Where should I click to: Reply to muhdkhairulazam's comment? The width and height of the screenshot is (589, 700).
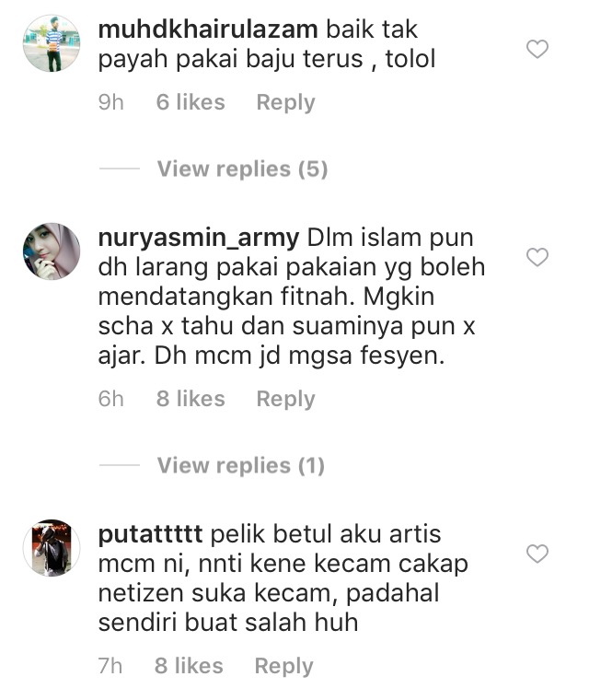coord(285,102)
